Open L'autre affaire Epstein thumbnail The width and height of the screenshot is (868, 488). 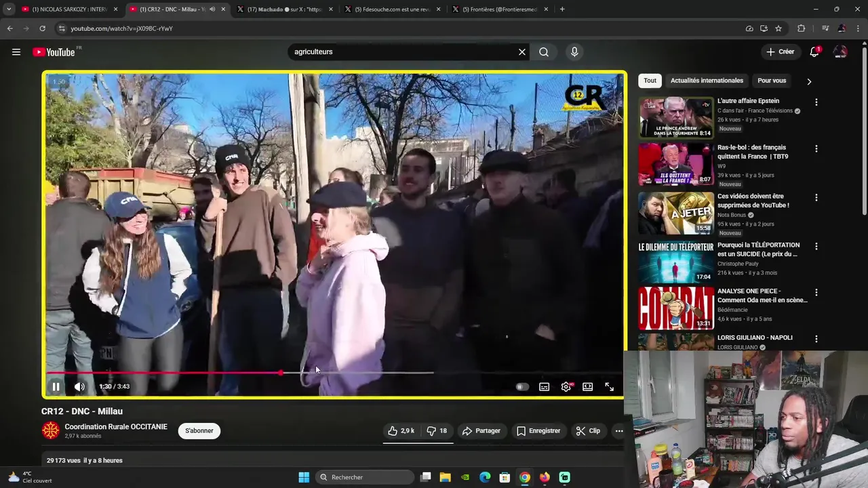tap(676, 117)
